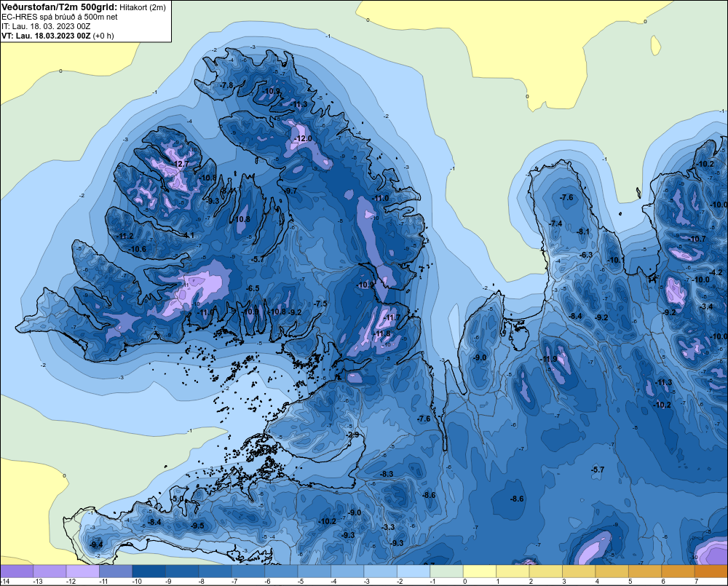
Task: Click the -8.3 temperature label
Action: (387, 474)
